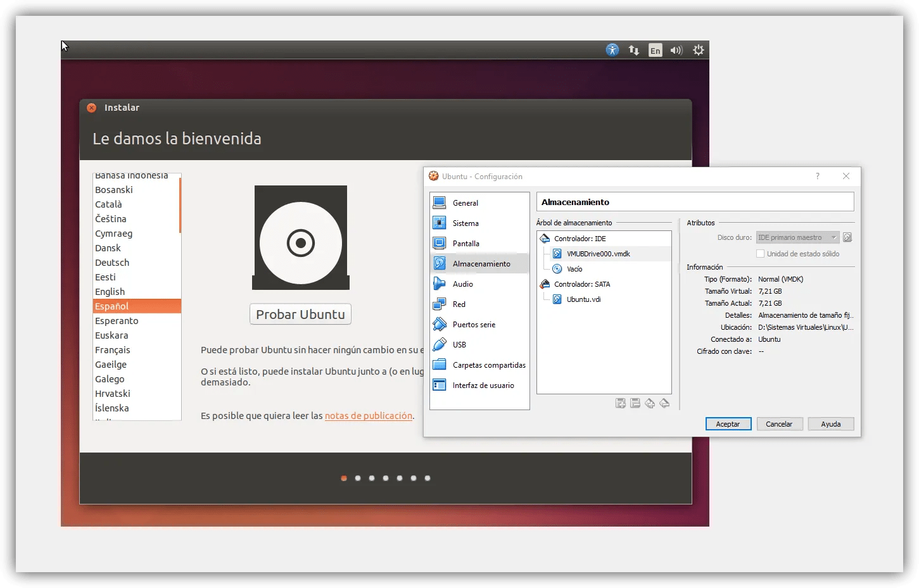Click the Probar Ubuntu button
The height and width of the screenshot is (588, 919).
300,314
